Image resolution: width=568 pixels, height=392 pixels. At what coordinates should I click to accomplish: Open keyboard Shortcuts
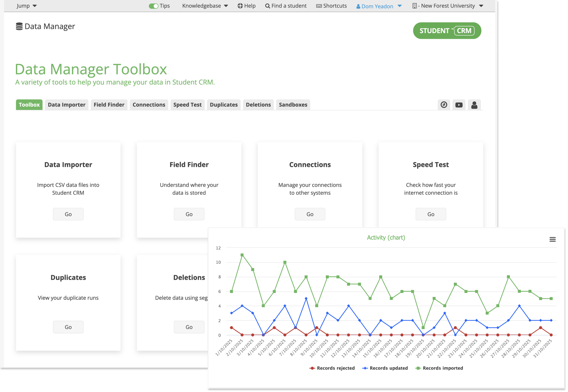[331, 6]
